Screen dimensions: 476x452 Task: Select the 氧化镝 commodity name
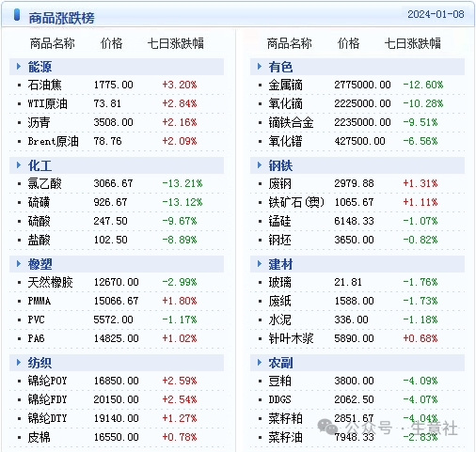[x=285, y=103]
